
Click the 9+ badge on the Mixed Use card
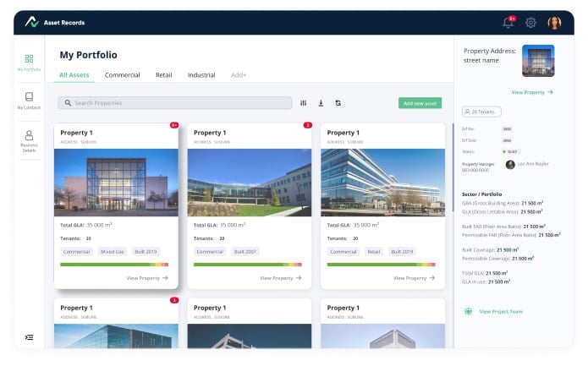click(x=174, y=125)
